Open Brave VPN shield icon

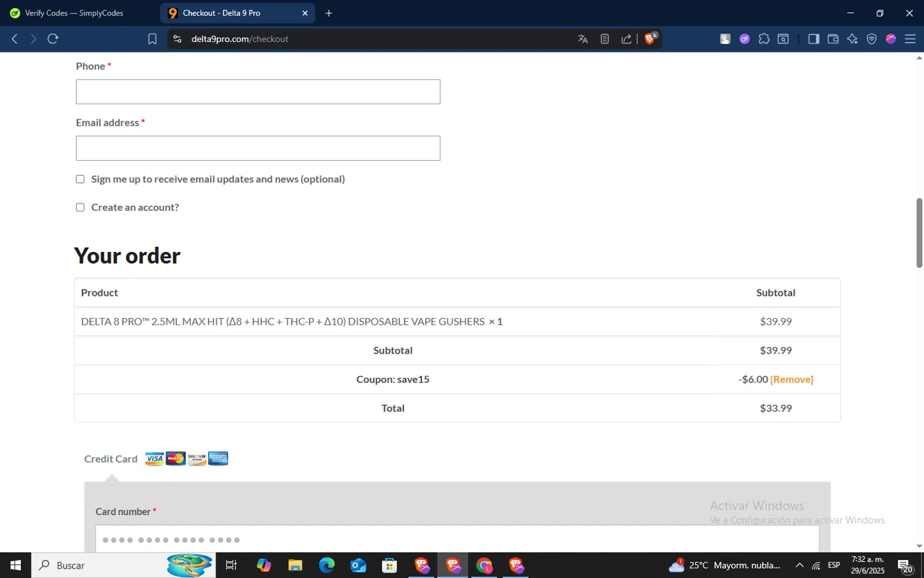pos(872,39)
